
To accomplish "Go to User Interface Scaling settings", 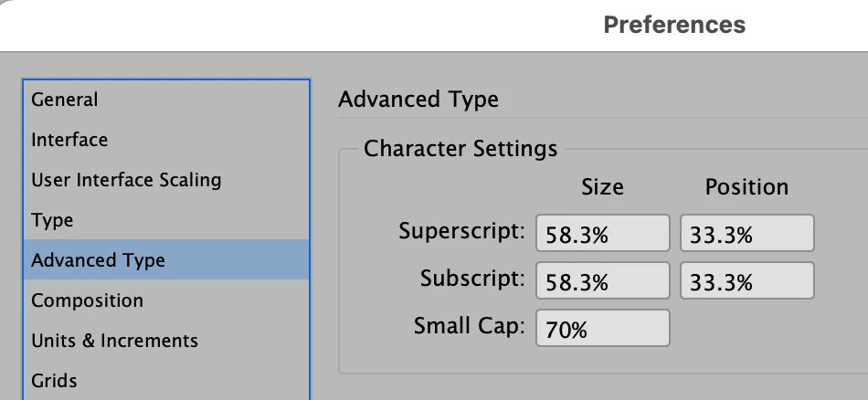I will (166, 180).
